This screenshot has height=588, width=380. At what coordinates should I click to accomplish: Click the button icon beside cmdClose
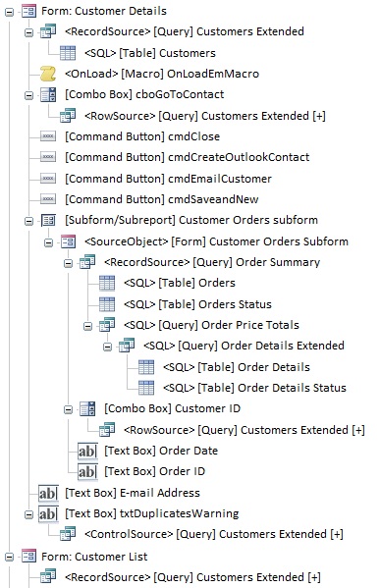click(x=48, y=136)
